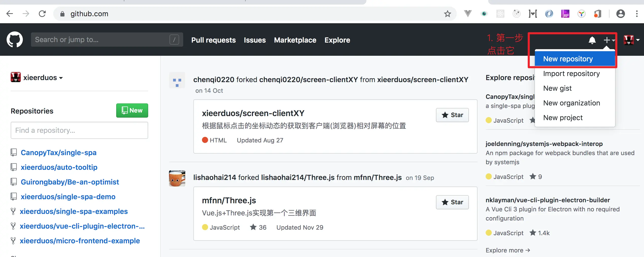Image resolution: width=644 pixels, height=257 pixels.
Task: Open lishaohai214 profile link
Action: [x=215, y=177]
